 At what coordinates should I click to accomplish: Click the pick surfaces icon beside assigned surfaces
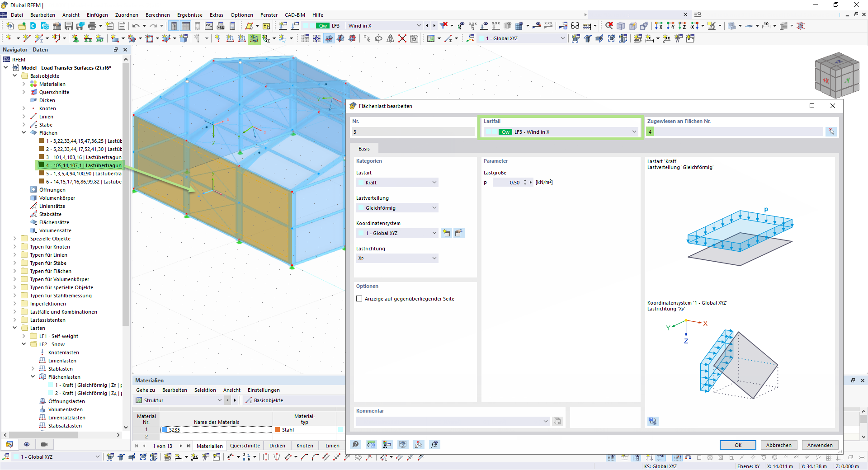831,132
